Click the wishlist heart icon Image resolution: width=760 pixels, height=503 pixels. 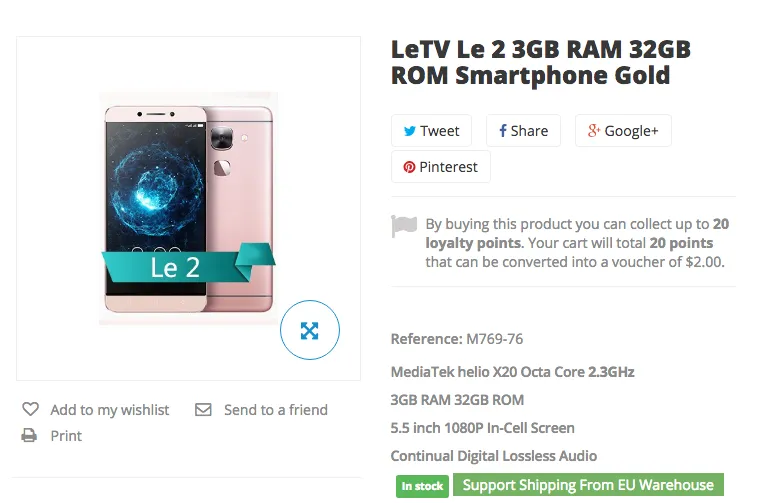click(x=31, y=410)
